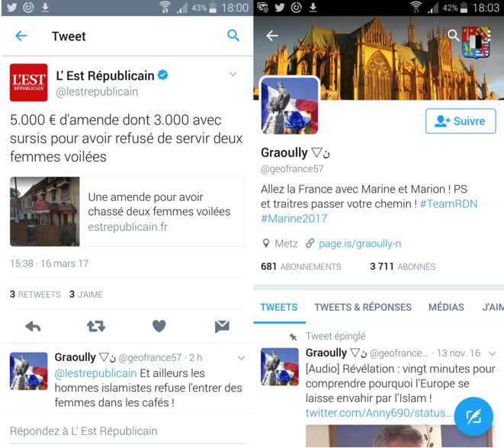Like the tweet with heart icon
The width and height of the screenshot is (504, 448).
tap(159, 326)
